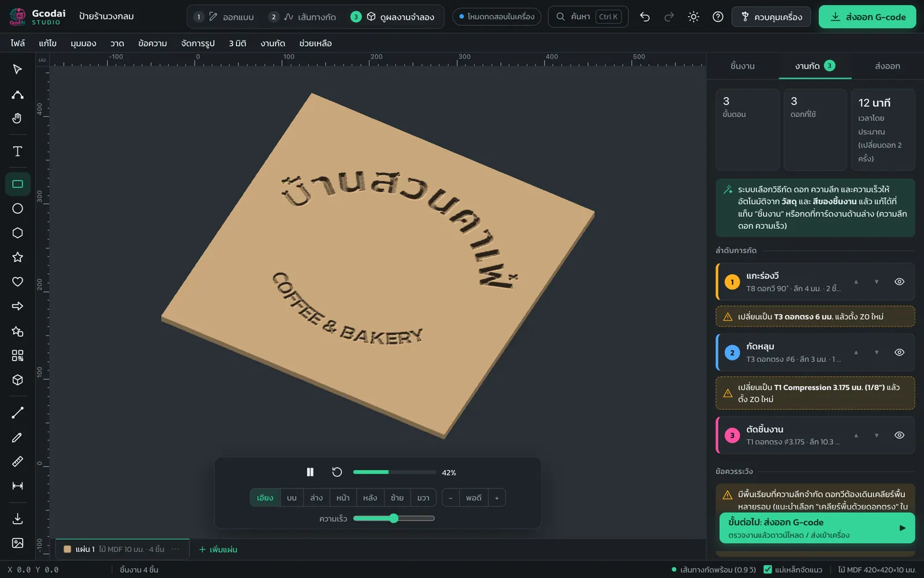The width and height of the screenshot is (924, 578).
Task: Select the Node edit tool
Action: (17, 94)
